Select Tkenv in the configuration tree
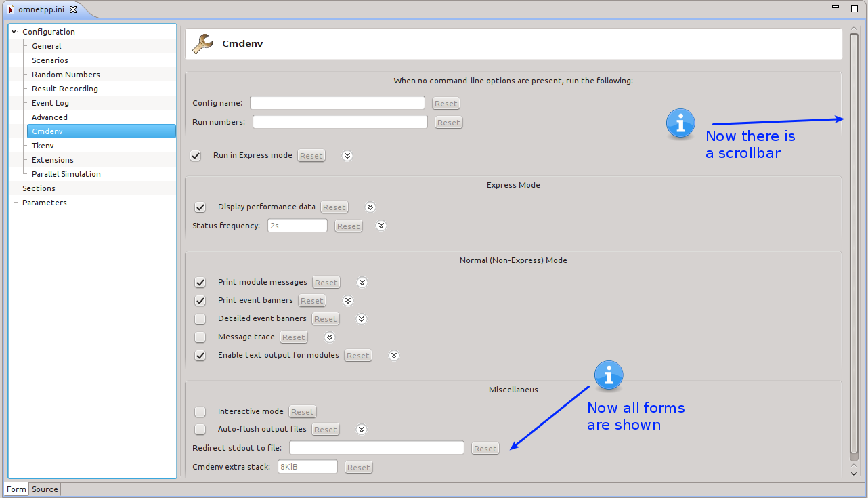The height and width of the screenshot is (498, 868). click(42, 145)
